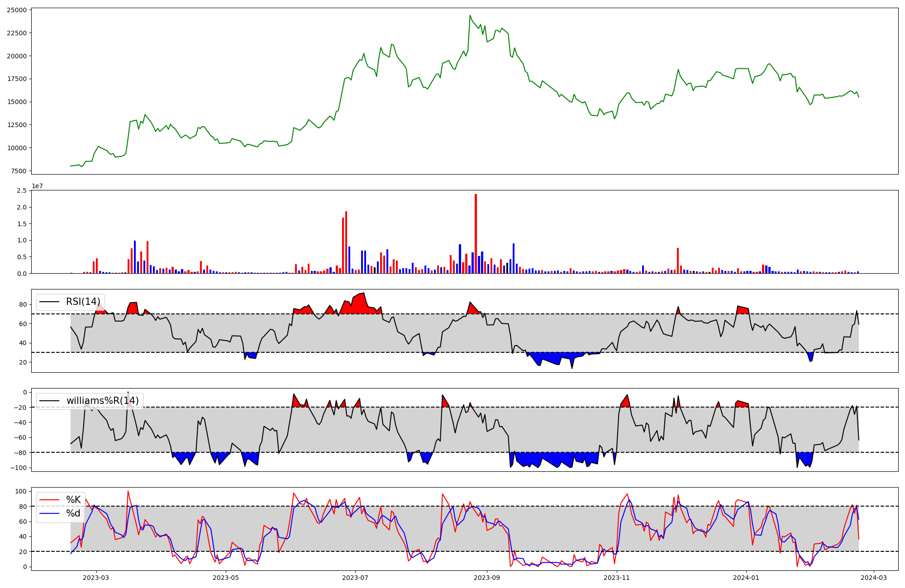Click the RSI(14) legend label
Image resolution: width=905 pixels, height=588 pixels.
83,302
